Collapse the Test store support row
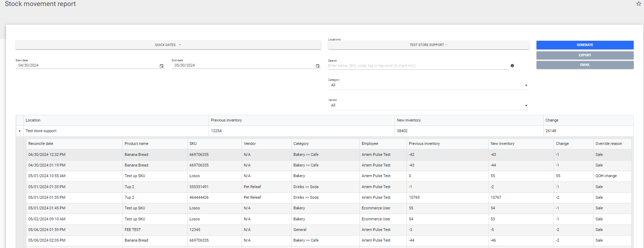The image size is (644, 248). tap(20, 131)
